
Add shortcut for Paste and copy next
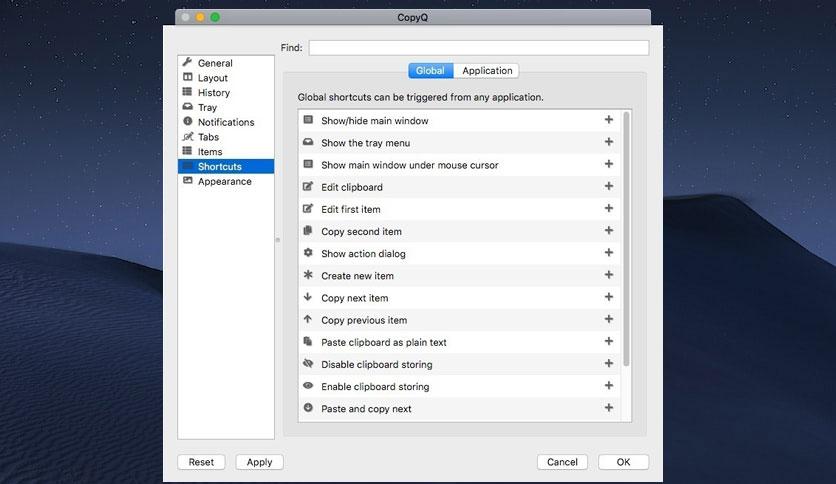tap(608, 408)
